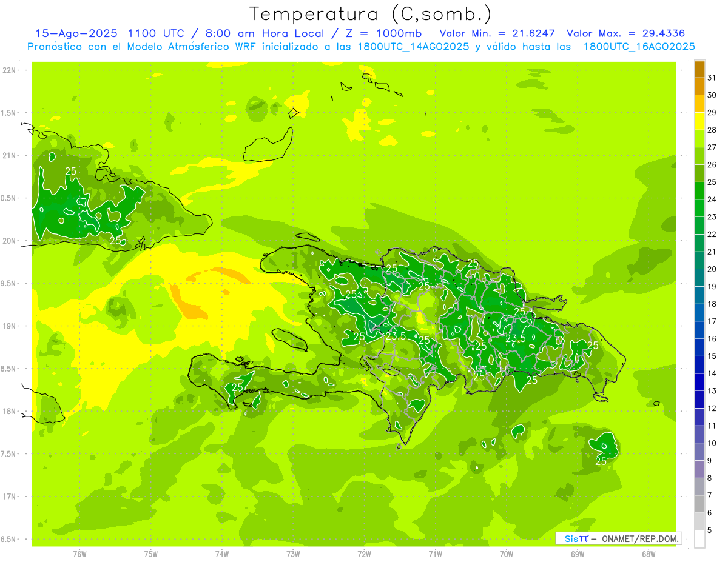Viewport: 728px width, 562px height.
Task: Click the "1100 UTC" time text
Action: pos(157,33)
